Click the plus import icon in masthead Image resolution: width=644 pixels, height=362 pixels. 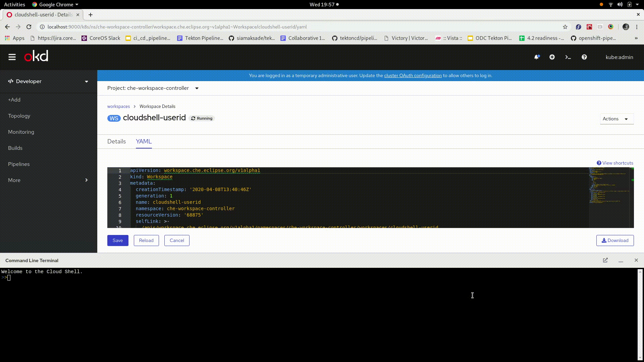pyautogui.click(x=552, y=57)
